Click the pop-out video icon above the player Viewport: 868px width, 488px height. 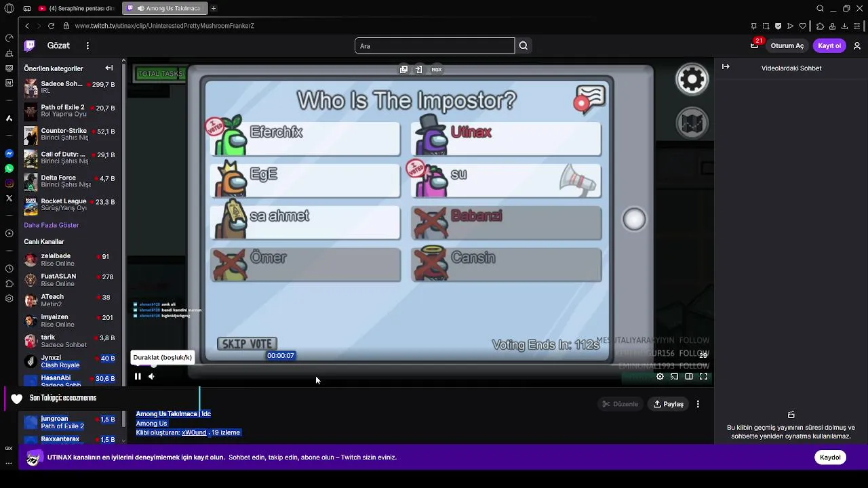click(x=403, y=69)
